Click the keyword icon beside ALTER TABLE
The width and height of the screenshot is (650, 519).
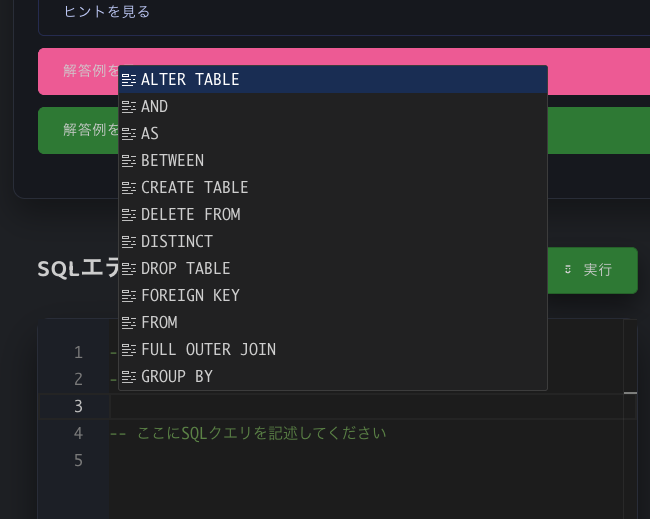tap(128, 79)
